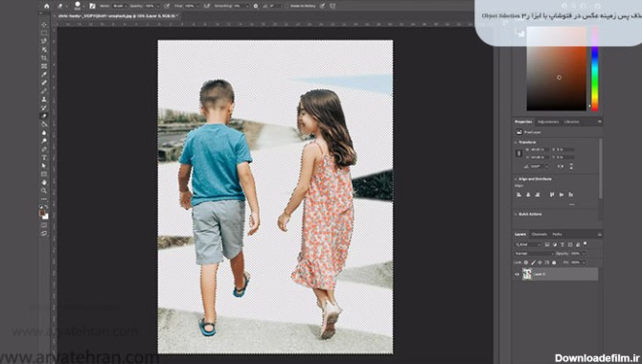Select the Crop tool
This screenshot has height=364, width=642.
click(x=44, y=57)
